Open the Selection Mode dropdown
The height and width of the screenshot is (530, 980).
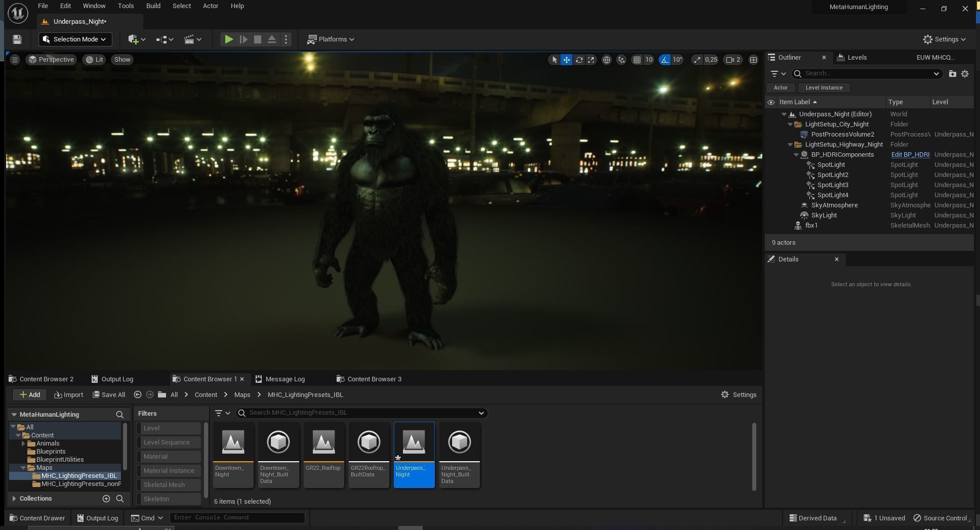tap(75, 39)
